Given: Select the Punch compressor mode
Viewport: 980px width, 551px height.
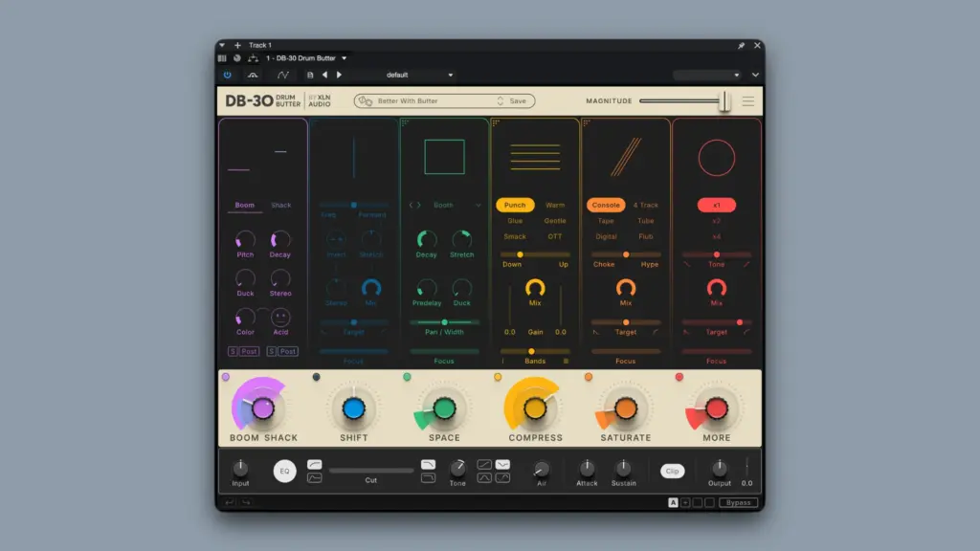Looking at the screenshot, I should pos(515,205).
